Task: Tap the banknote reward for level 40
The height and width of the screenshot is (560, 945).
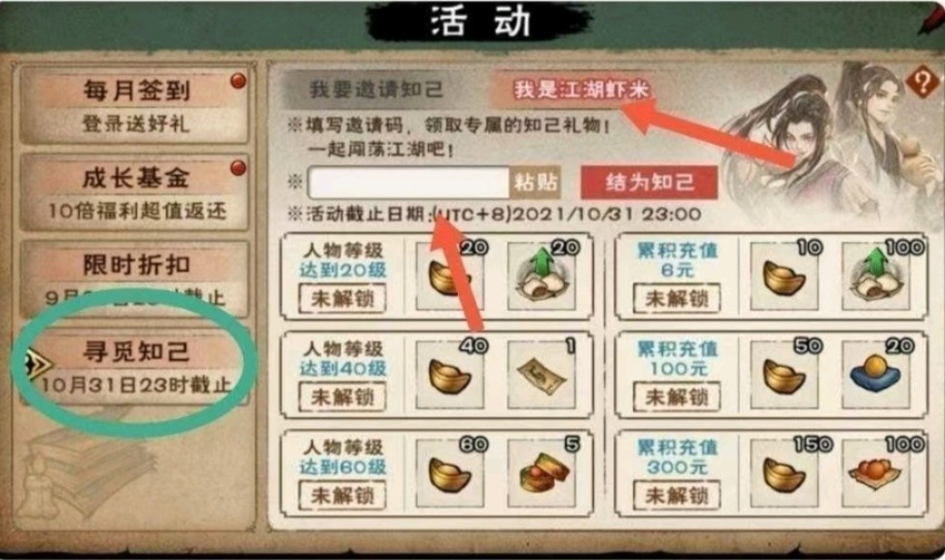Action: click(x=542, y=375)
